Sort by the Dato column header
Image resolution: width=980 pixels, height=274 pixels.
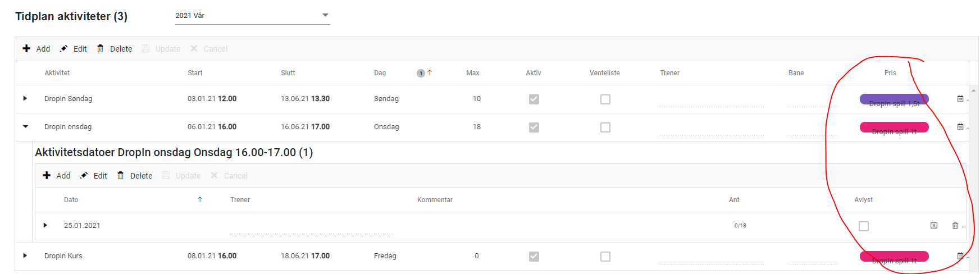pyautogui.click(x=71, y=200)
